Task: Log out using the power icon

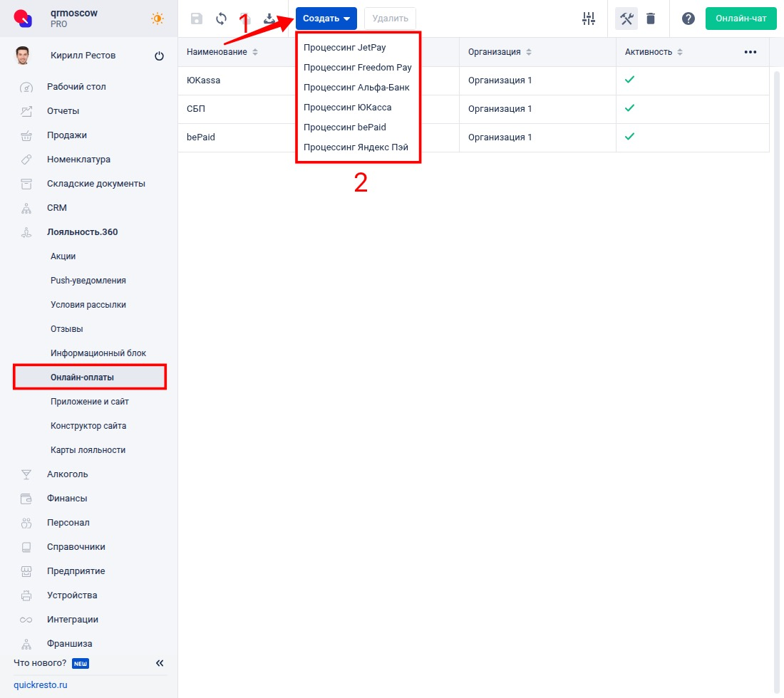Action: coord(159,56)
